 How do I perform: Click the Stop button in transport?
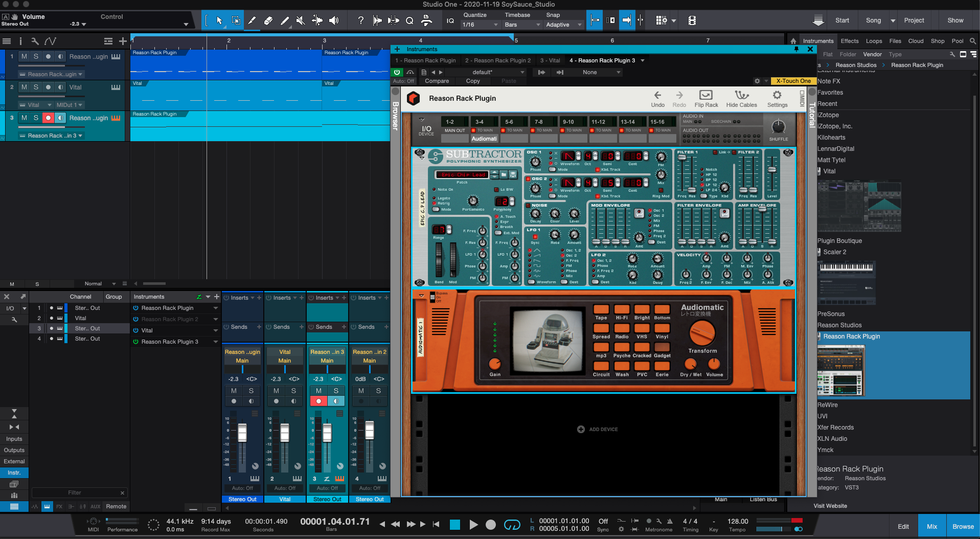coord(454,524)
